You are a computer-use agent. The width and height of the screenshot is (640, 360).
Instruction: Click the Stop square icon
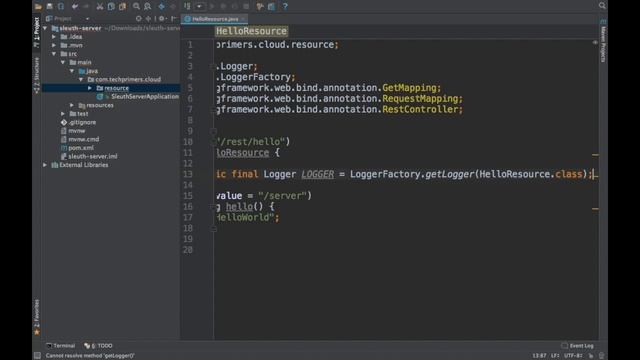point(246,6)
